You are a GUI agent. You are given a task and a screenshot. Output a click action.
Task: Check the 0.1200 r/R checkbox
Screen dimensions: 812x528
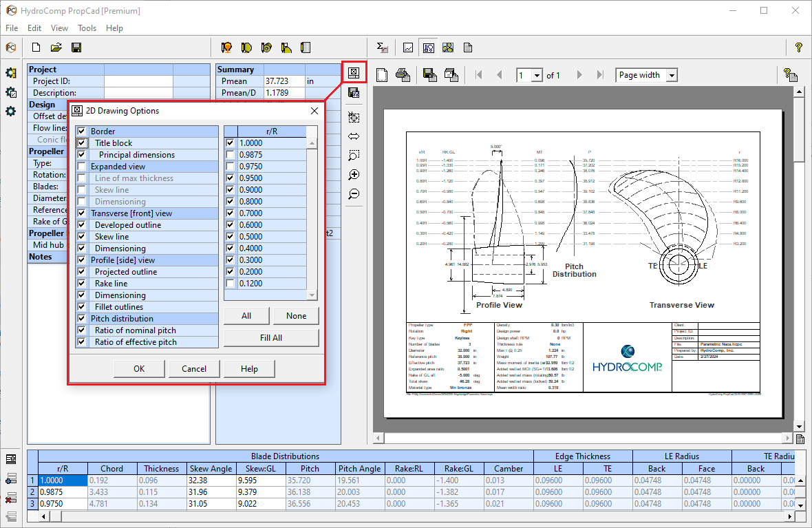(231, 284)
